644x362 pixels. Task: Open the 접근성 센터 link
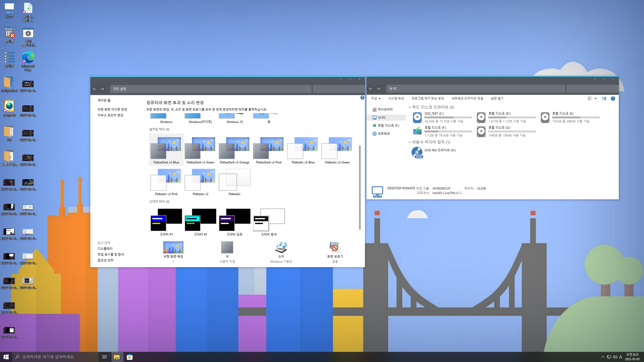pos(105,260)
